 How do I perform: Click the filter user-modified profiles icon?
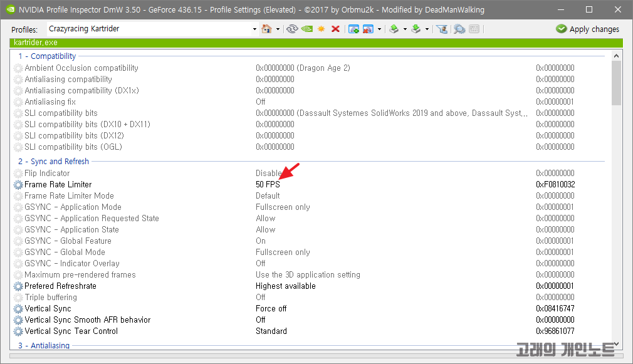click(442, 29)
